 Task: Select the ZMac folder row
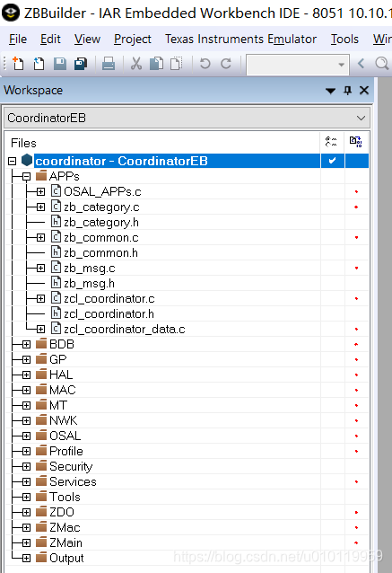pos(65,527)
